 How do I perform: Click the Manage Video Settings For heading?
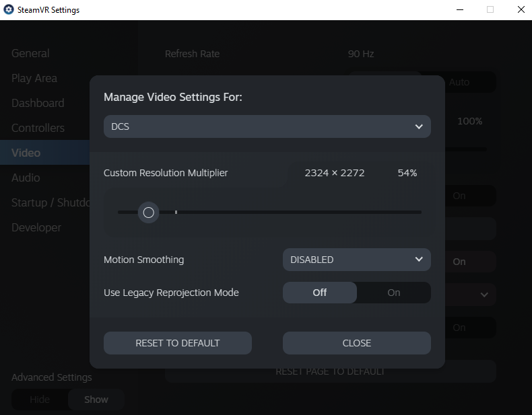coord(173,98)
